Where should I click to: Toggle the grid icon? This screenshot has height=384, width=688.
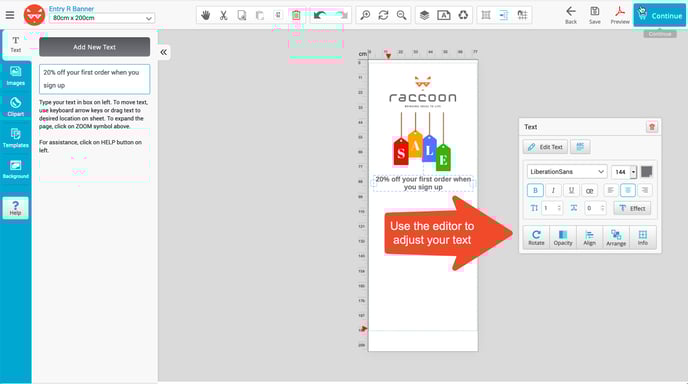486,15
